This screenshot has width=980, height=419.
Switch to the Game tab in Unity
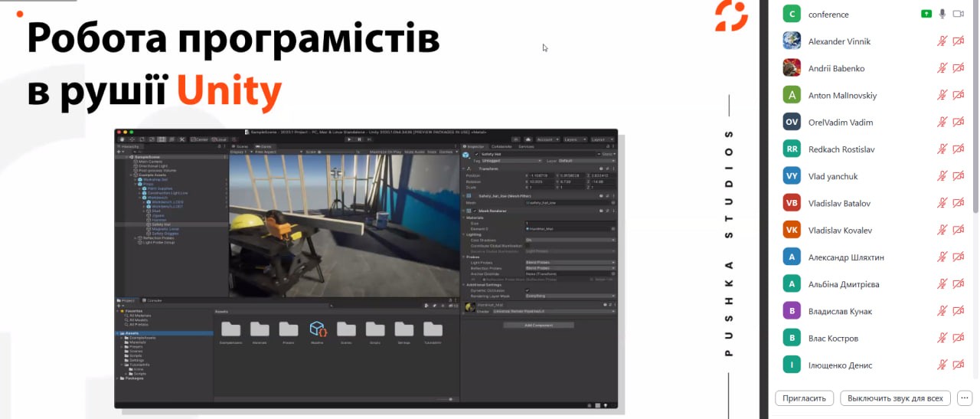[x=263, y=146]
